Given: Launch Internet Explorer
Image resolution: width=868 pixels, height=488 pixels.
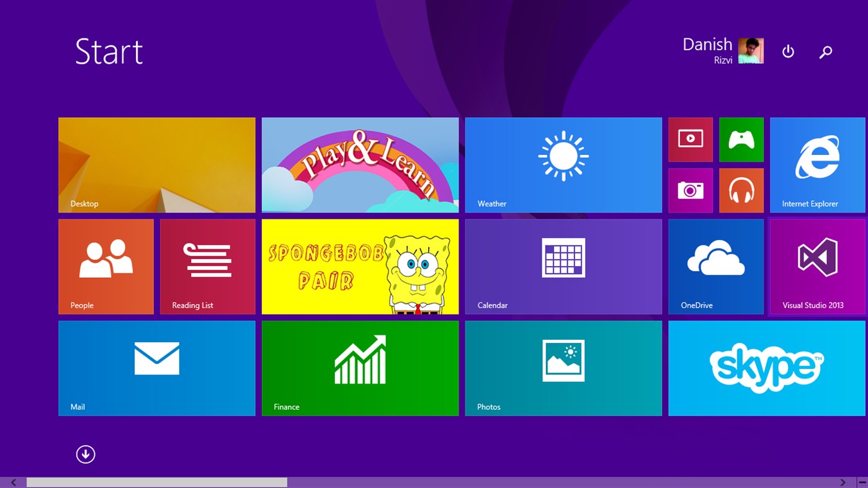Looking at the screenshot, I should [817, 164].
